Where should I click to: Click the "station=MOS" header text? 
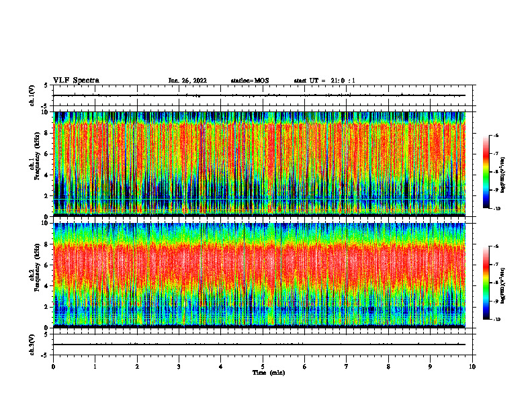250,81
